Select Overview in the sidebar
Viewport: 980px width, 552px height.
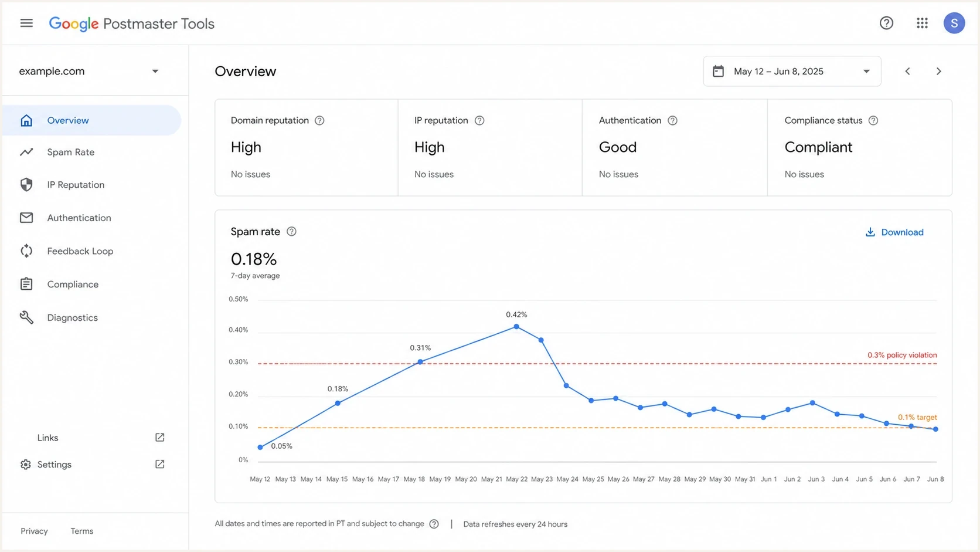pyautogui.click(x=92, y=120)
